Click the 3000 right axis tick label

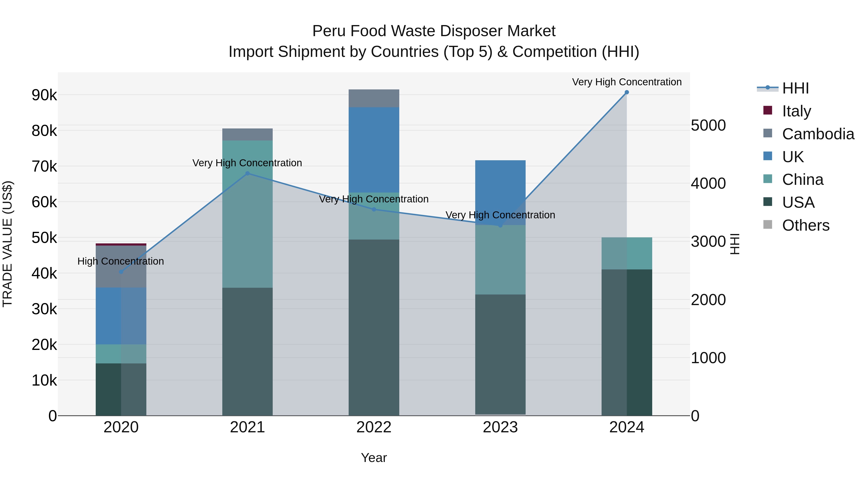coord(708,241)
